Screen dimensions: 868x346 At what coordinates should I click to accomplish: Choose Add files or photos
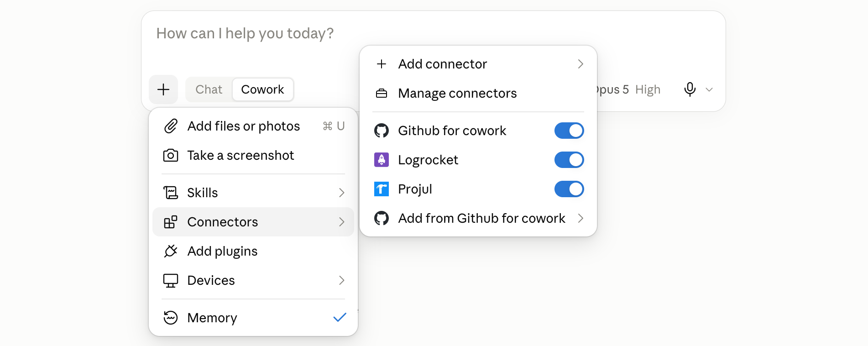point(253,126)
